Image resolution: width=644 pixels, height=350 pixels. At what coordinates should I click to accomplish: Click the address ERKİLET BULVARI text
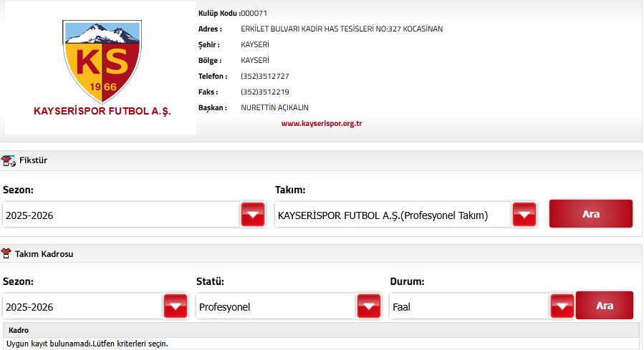pos(342,29)
